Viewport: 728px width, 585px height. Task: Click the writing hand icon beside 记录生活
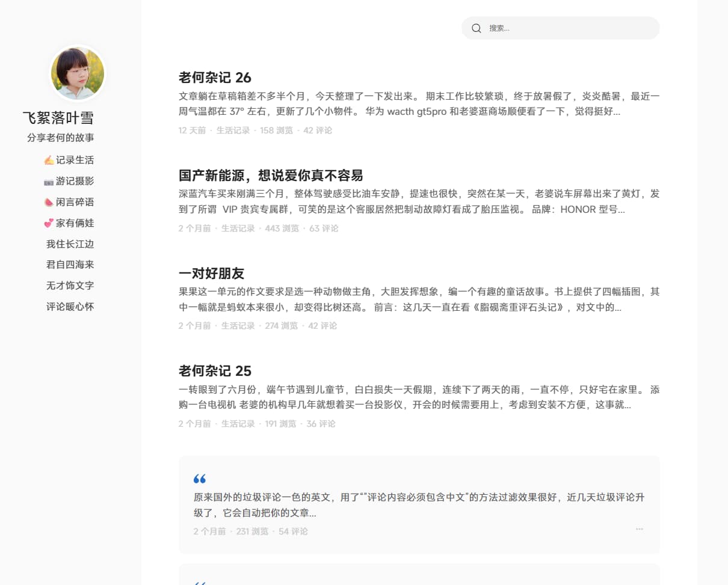[x=49, y=161]
